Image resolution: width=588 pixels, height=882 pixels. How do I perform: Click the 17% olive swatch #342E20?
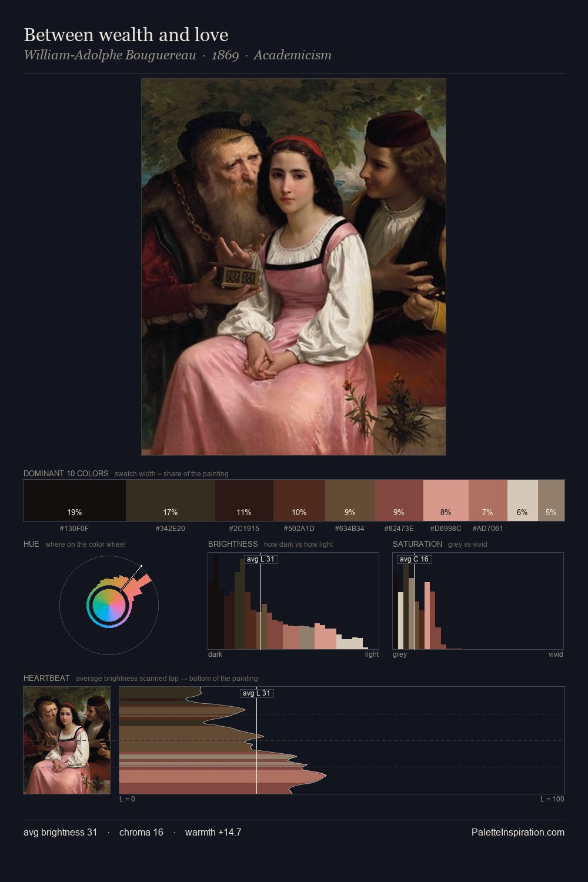(x=171, y=500)
